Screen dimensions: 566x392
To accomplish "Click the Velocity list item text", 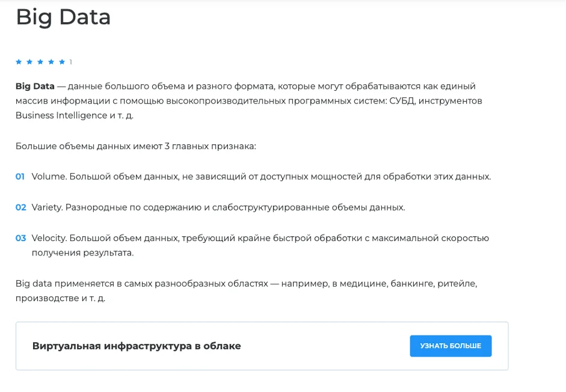I will (260, 238).
